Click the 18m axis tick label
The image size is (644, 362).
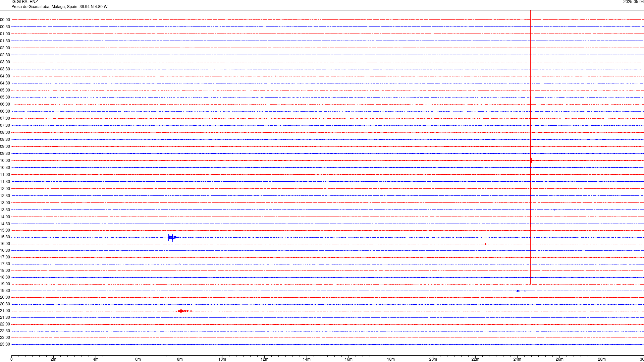click(x=391, y=359)
